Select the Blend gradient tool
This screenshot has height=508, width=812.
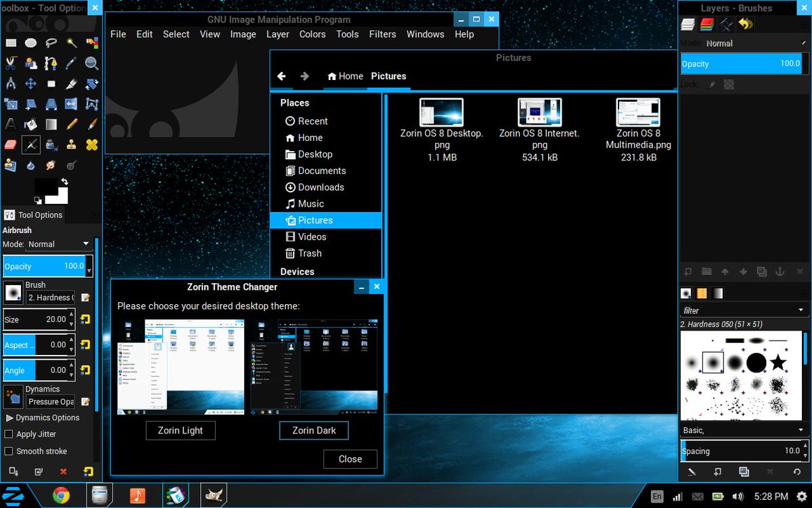(51, 124)
